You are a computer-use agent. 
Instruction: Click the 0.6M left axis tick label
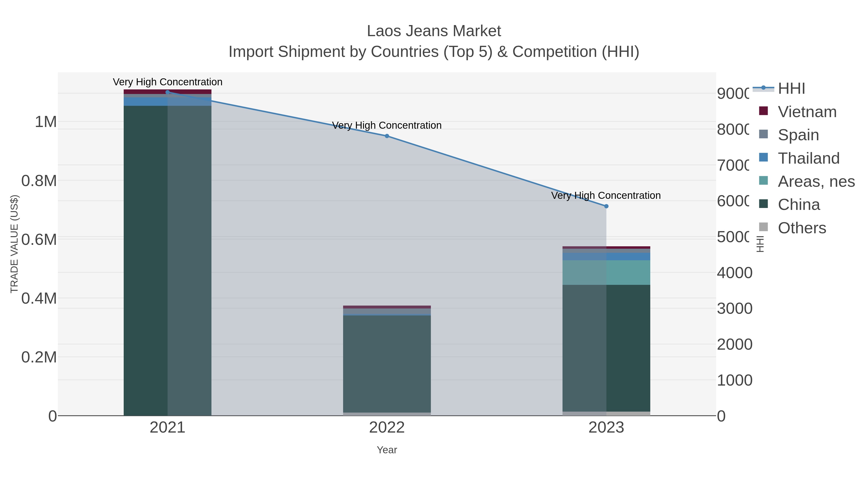[x=39, y=240]
